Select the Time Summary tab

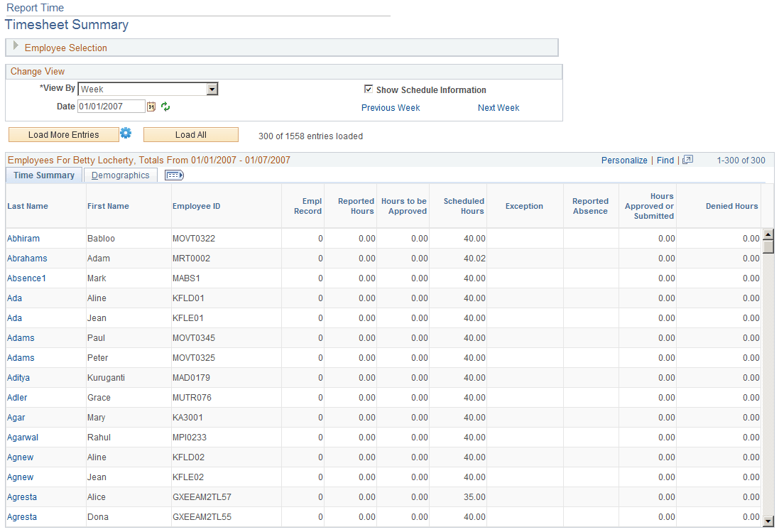tap(43, 175)
